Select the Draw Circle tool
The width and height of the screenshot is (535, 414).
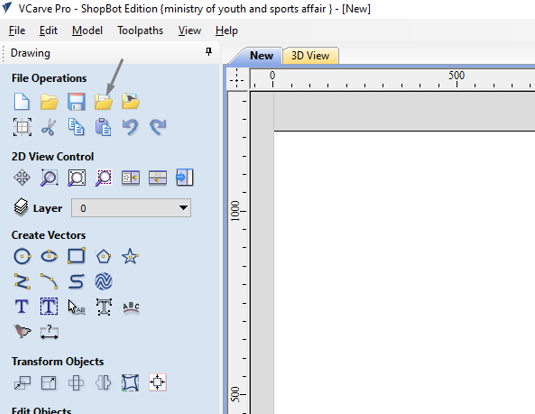tap(22, 256)
